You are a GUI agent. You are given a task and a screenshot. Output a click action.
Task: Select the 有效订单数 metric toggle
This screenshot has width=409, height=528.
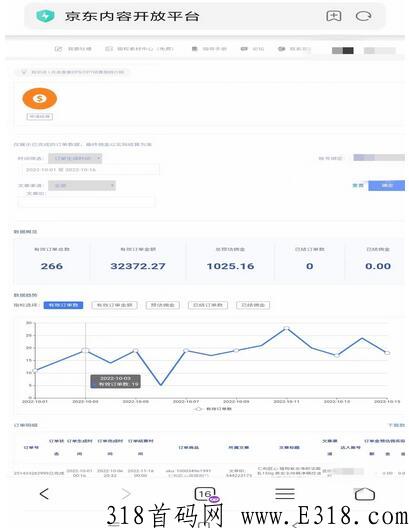pyautogui.click(x=63, y=305)
